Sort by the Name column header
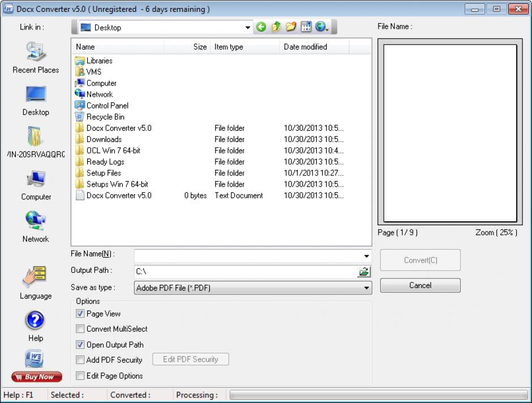The width and height of the screenshot is (532, 403). 118,47
